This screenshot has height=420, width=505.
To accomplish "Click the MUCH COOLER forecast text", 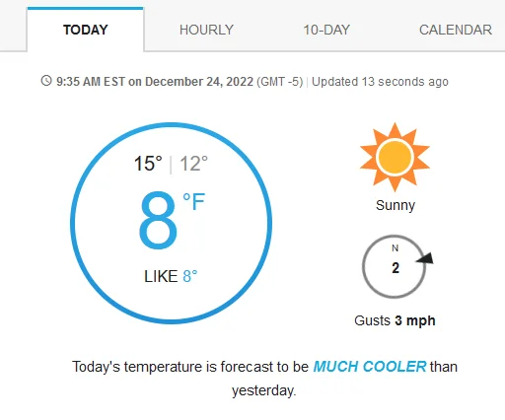I will (370, 367).
